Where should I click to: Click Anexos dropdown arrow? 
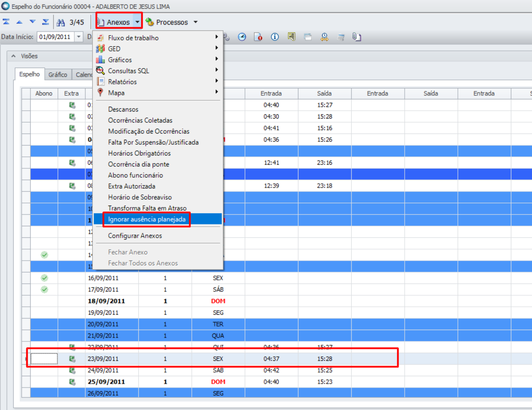[x=138, y=22]
